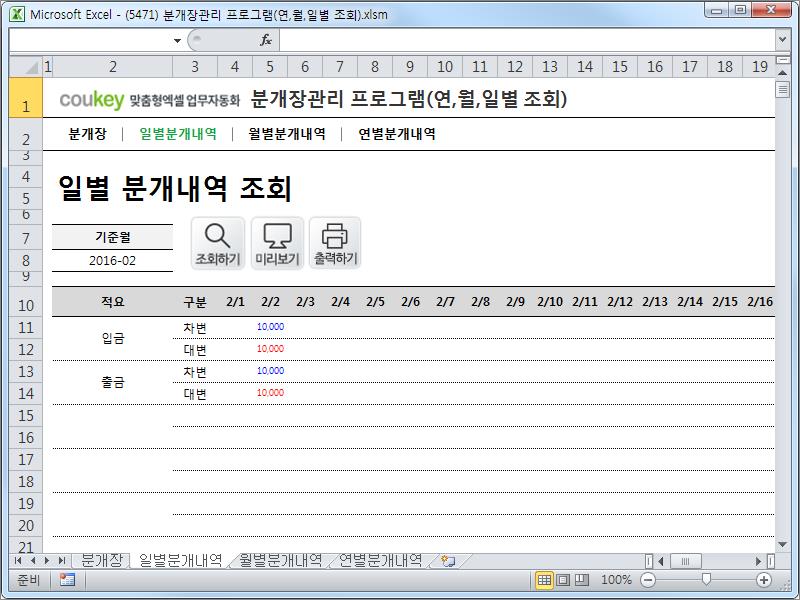Open the 분개장 sheet tab
The height and width of the screenshot is (600, 800).
[102, 560]
